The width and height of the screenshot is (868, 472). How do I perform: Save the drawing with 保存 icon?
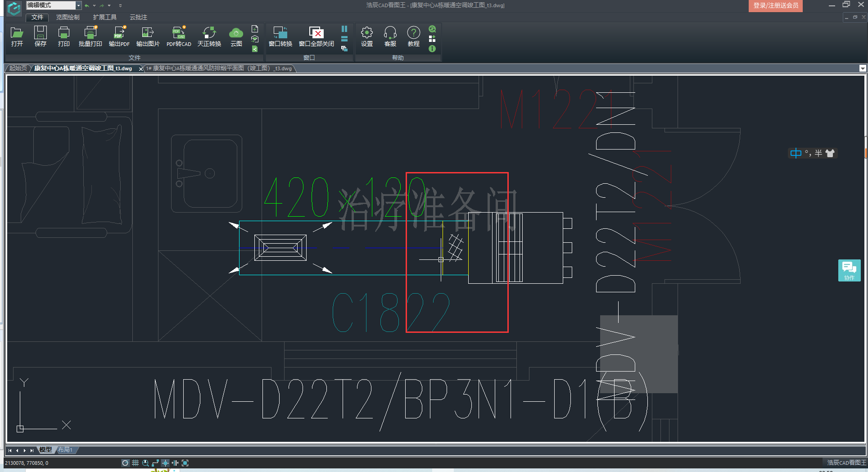[x=41, y=36]
